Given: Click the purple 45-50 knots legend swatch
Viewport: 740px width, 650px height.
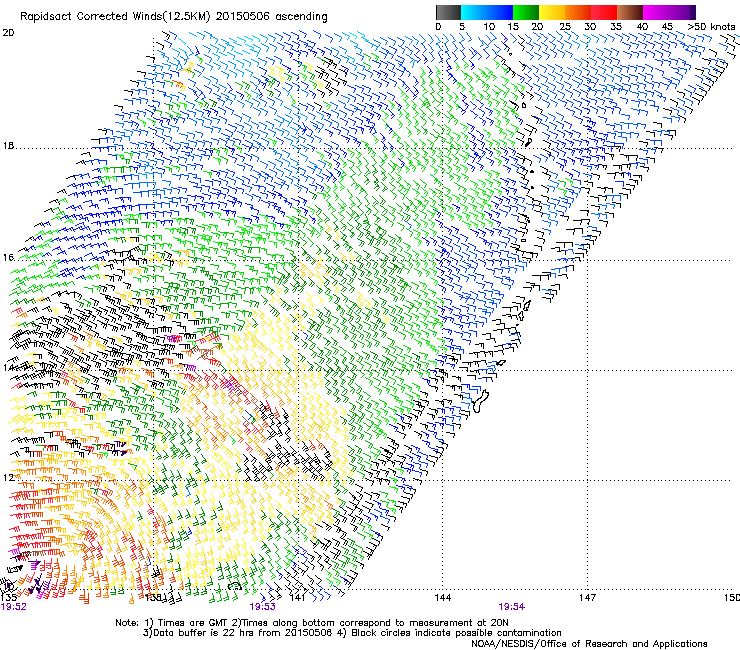Looking at the screenshot, I should point(682,12).
